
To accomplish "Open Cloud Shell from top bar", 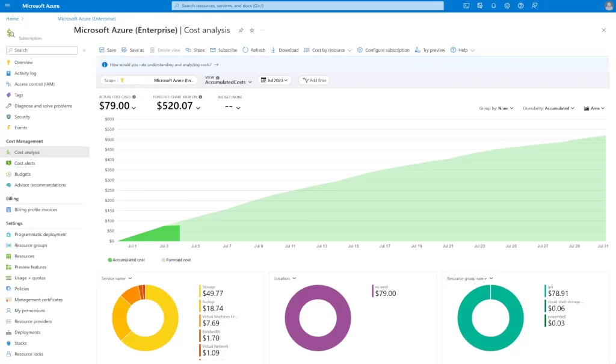I will pos(466,6).
